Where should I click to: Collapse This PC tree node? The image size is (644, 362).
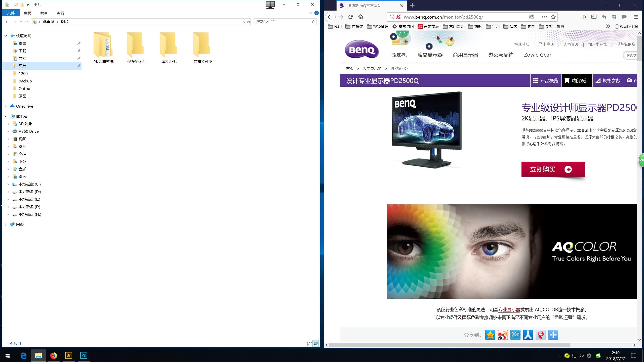click(x=6, y=116)
